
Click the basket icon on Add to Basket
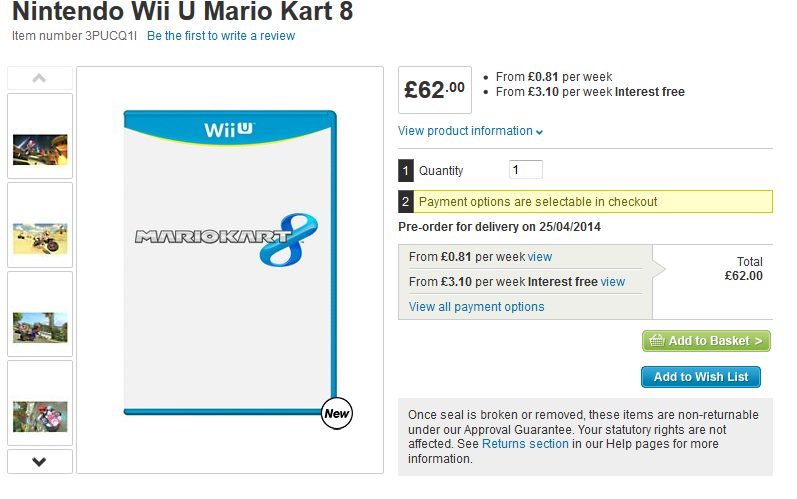657,341
